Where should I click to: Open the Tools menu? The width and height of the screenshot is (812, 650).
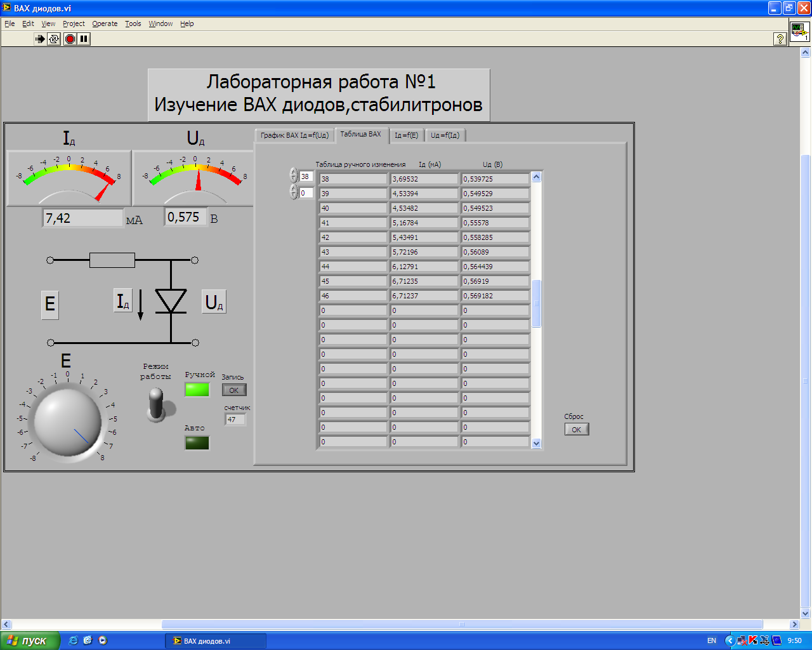(133, 23)
